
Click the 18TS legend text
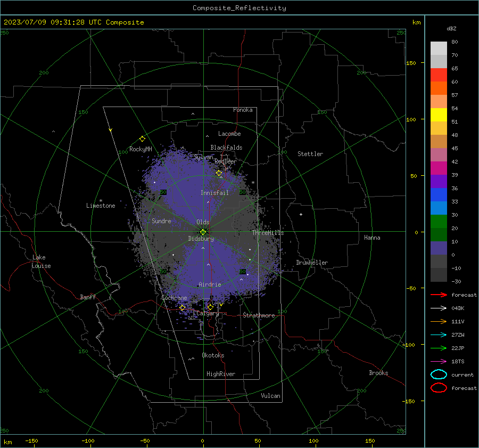[x=458, y=362]
